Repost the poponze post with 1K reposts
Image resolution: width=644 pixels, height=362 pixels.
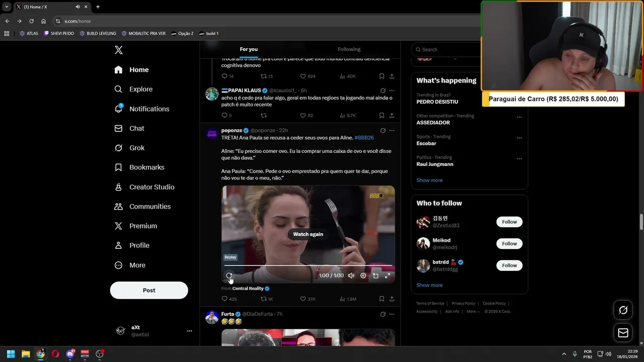(267, 299)
